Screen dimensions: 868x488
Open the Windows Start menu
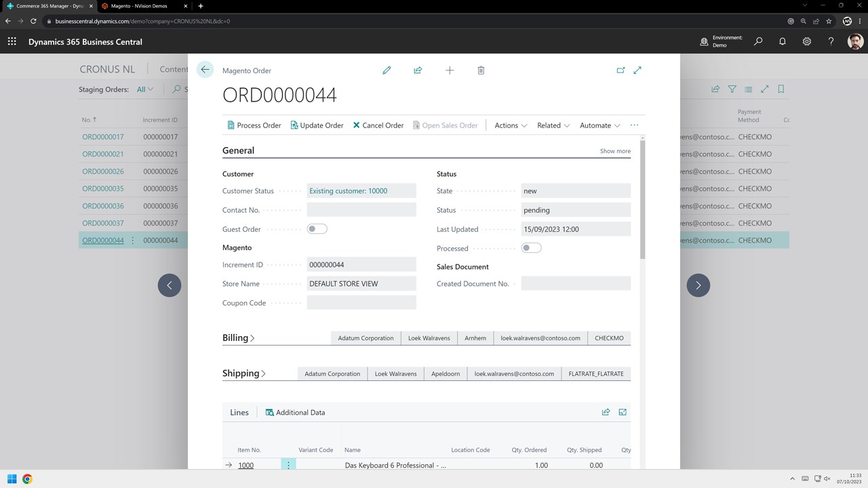coord(12,479)
